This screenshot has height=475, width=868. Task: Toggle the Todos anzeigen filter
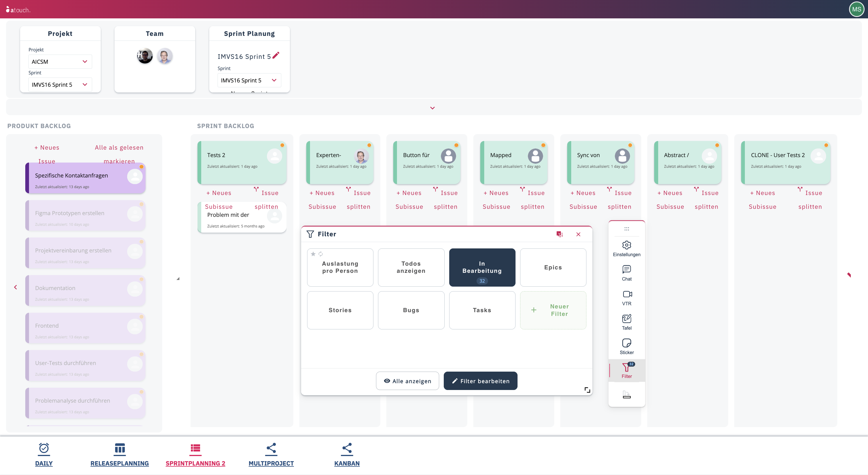point(411,267)
